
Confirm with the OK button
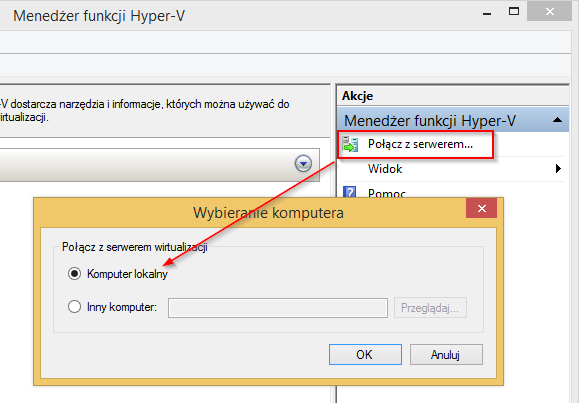click(365, 355)
